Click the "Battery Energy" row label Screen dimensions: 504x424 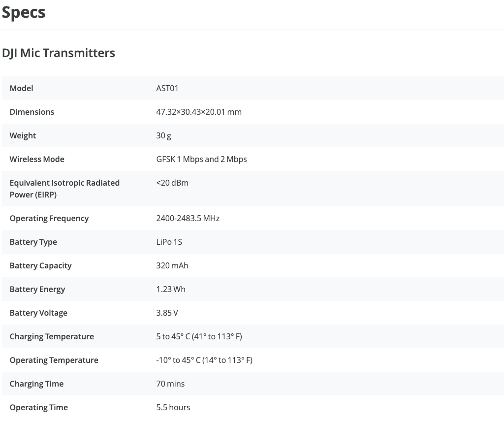(37, 289)
